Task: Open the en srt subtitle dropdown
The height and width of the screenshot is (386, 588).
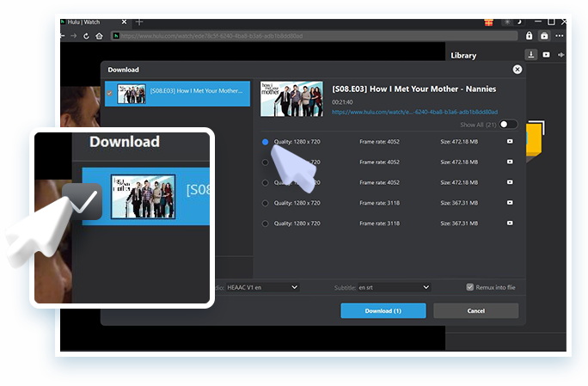Action: (x=394, y=287)
